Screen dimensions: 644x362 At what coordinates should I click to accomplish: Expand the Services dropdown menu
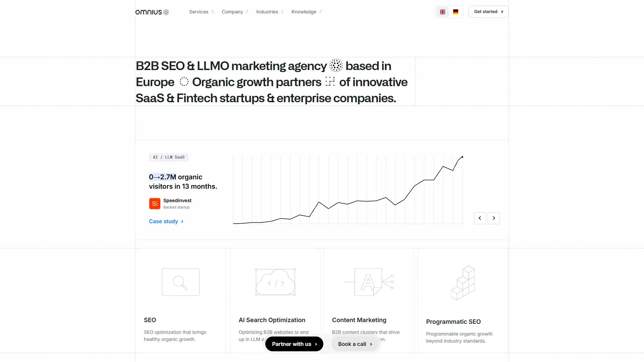(201, 12)
